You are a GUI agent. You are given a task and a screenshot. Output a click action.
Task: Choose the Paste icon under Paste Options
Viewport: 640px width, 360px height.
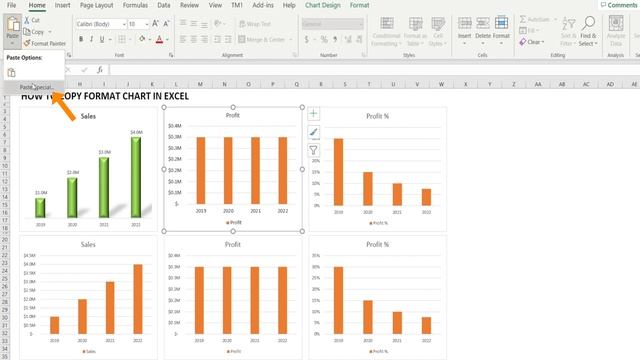click(x=11, y=73)
